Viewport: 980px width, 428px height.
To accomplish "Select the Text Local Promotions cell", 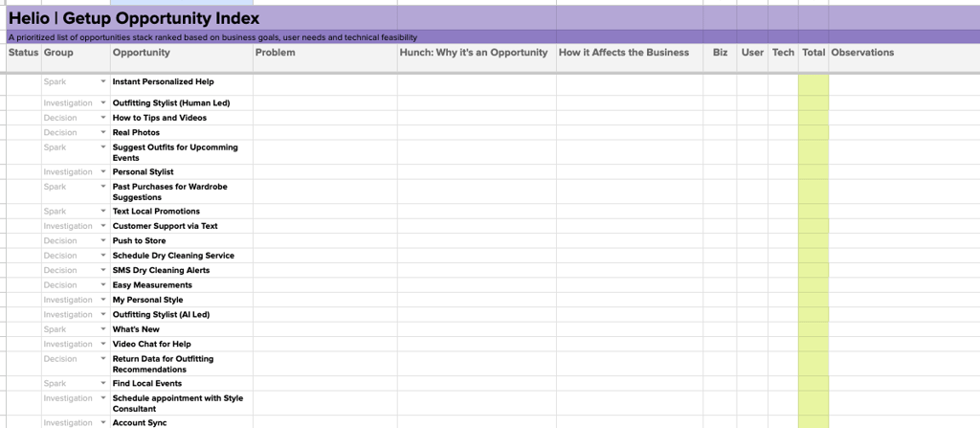I will pyautogui.click(x=182, y=212).
